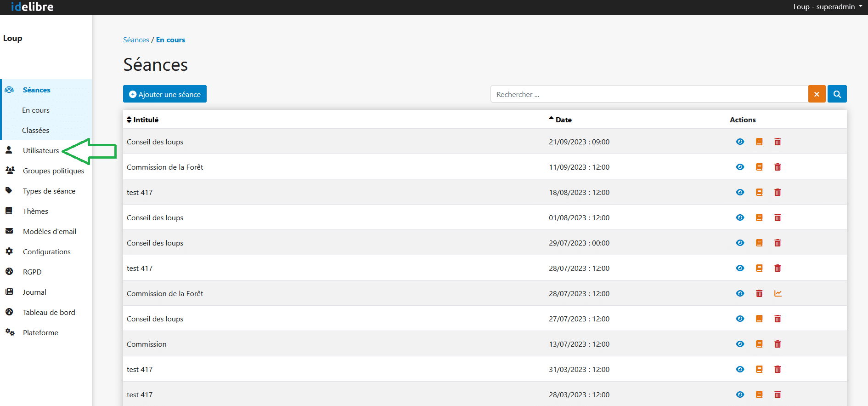Image resolution: width=868 pixels, height=406 pixels.
Task: Delete the test 417 session dated 18/08/2023
Action: click(x=778, y=192)
